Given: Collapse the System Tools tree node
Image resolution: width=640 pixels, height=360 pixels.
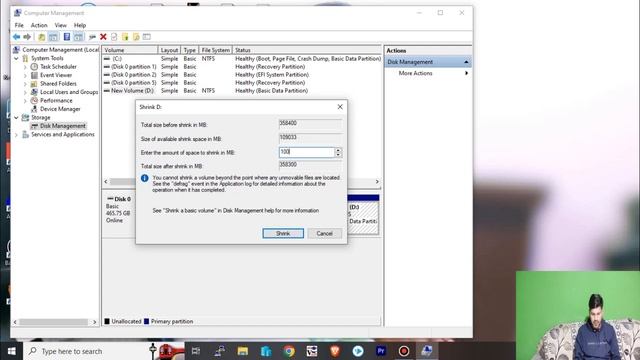Looking at the screenshot, I should pos(16,58).
